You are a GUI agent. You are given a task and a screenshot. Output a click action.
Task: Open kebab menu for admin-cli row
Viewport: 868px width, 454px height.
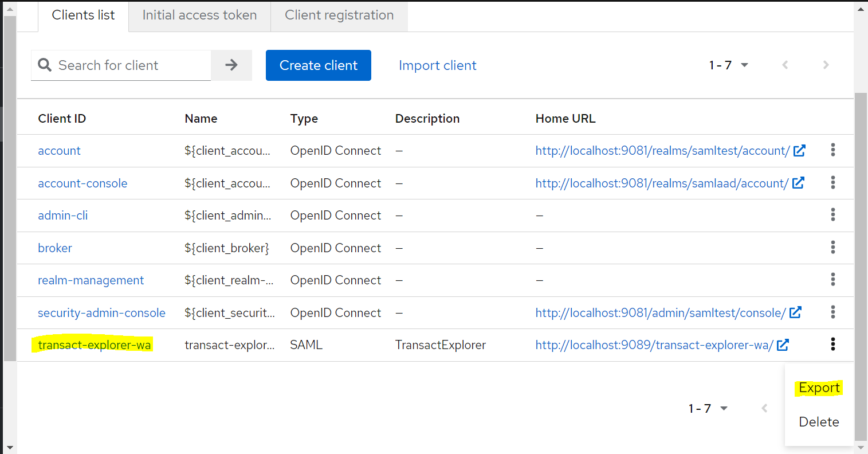[832, 215]
